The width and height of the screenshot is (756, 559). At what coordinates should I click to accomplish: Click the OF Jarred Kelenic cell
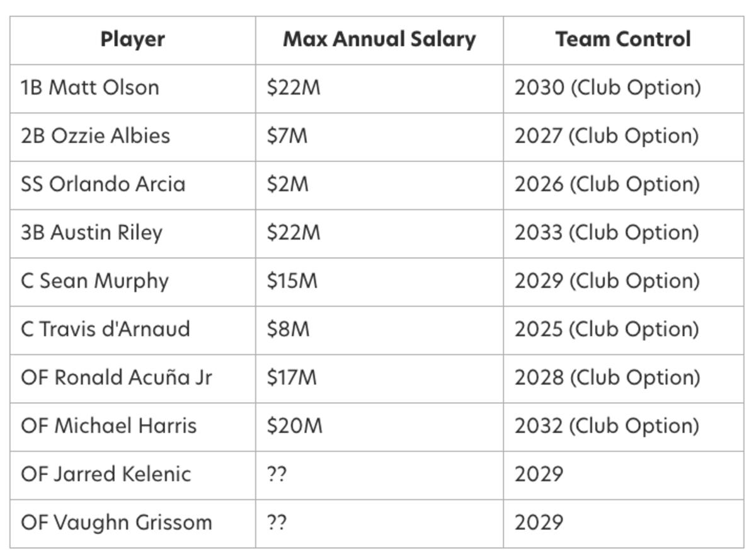[x=105, y=474]
